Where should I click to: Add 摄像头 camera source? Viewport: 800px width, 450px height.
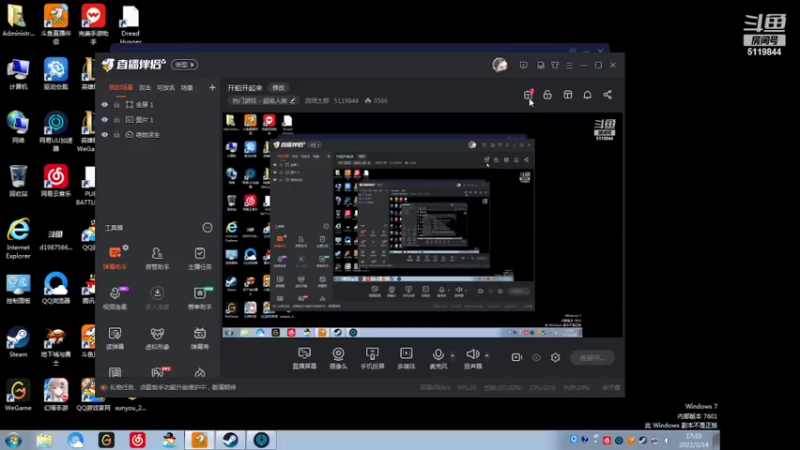point(338,358)
